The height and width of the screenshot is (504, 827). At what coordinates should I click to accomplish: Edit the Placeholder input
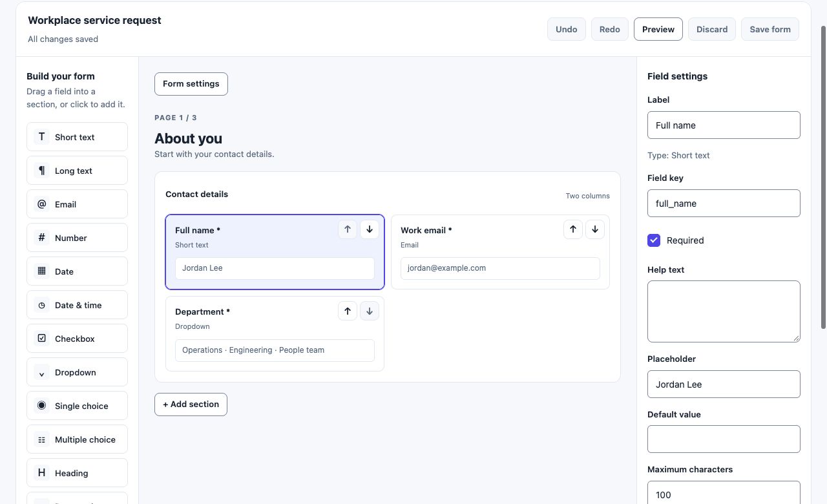pyautogui.click(x=724, y=384)
